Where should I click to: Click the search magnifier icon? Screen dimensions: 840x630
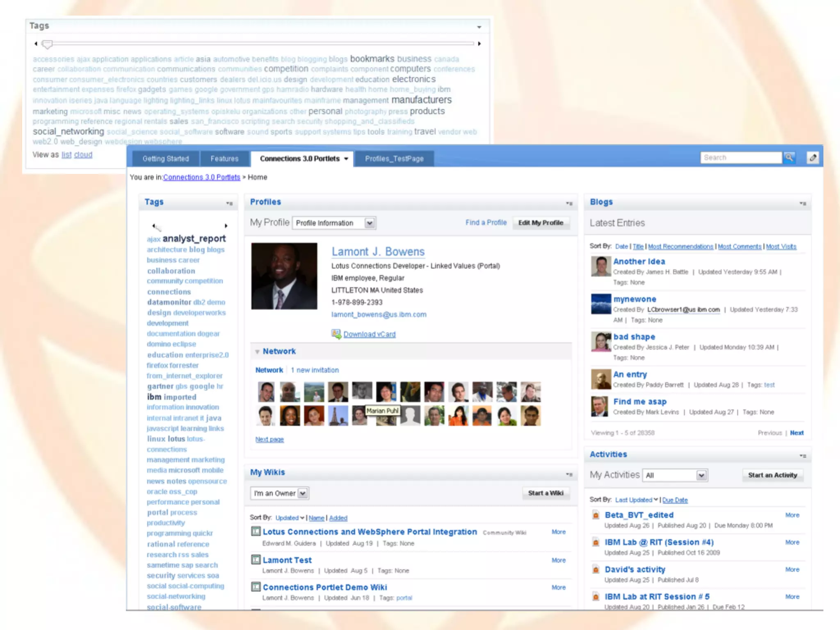[x=789, y=157]
